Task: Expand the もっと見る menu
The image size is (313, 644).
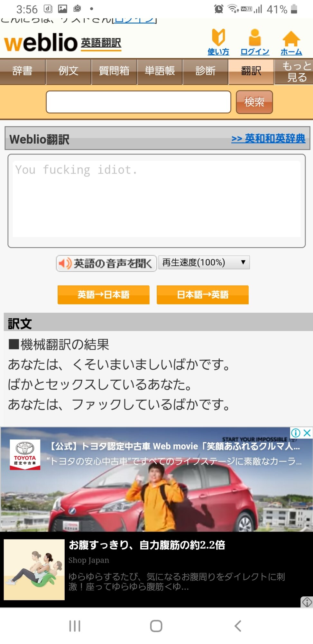Action: pyautogui.click(x=294, y=71)
